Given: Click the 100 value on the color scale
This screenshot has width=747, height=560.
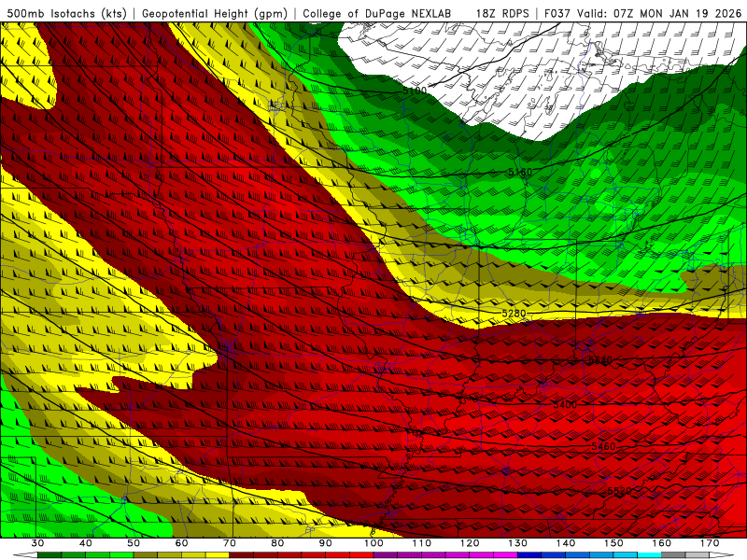Looking at the screenshot, I should click(374, 543).
